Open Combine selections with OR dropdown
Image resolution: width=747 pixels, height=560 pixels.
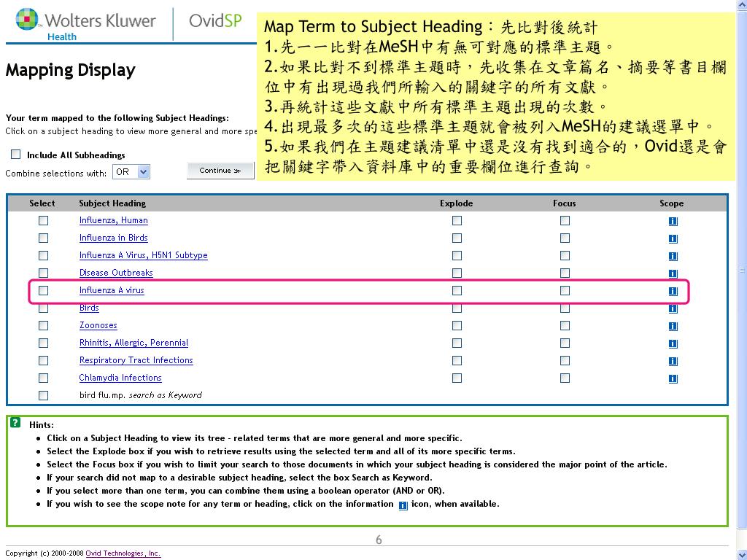coord(131,172)
